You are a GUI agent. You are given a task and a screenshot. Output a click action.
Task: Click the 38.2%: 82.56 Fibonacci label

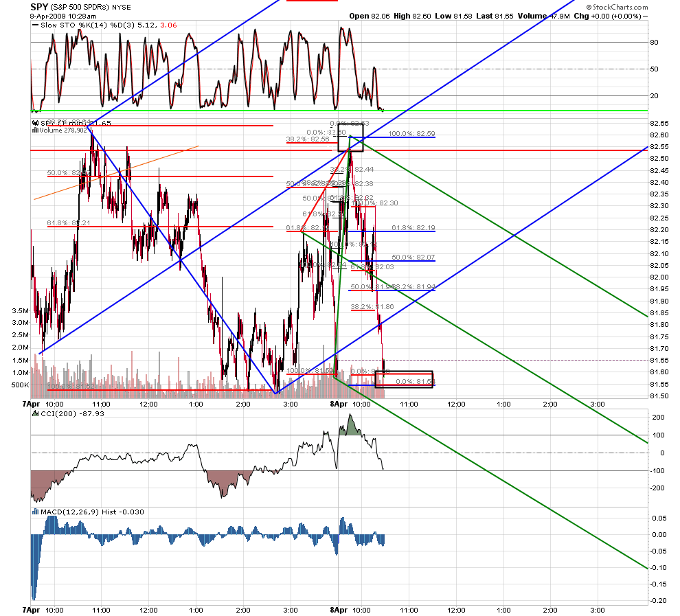point(308,139)
